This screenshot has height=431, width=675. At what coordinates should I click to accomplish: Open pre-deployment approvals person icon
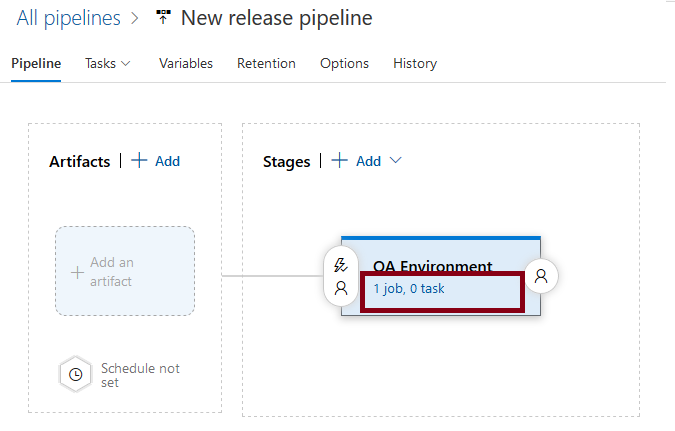pyautogui.click(x=341, y=288)
